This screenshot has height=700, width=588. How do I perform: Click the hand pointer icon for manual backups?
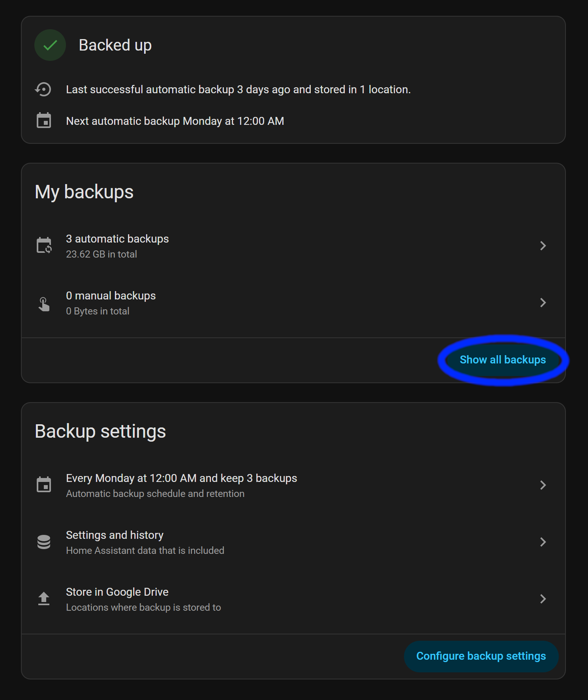44,304
